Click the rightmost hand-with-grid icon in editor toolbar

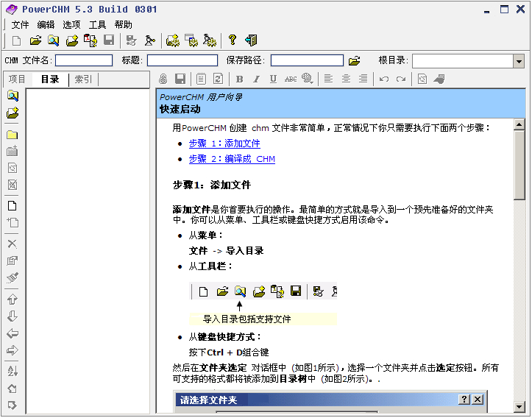coord(439,79)
